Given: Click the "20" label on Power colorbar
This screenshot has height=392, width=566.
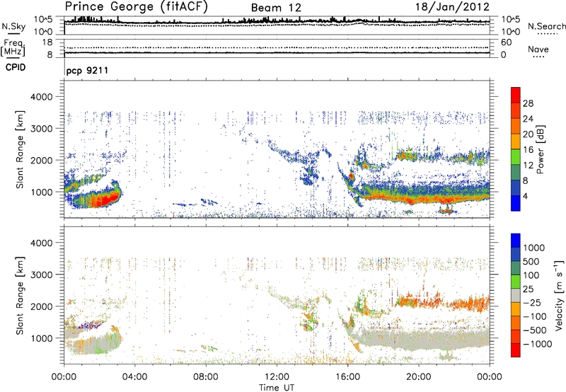Looking at the screenshot, I should 528,134.
